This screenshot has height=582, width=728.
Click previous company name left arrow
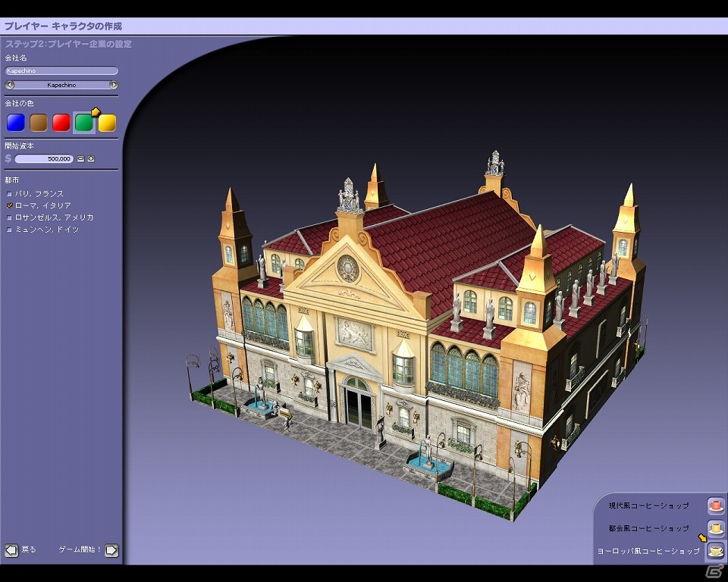(10, 85)
